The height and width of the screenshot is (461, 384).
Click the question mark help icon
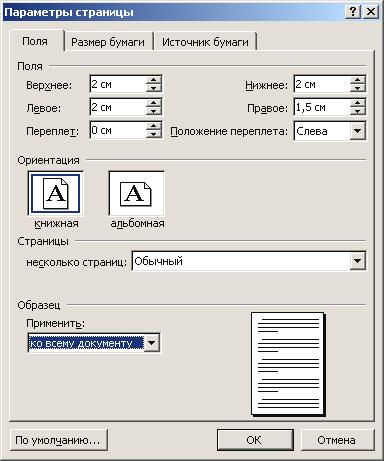[x=353, y=12]
